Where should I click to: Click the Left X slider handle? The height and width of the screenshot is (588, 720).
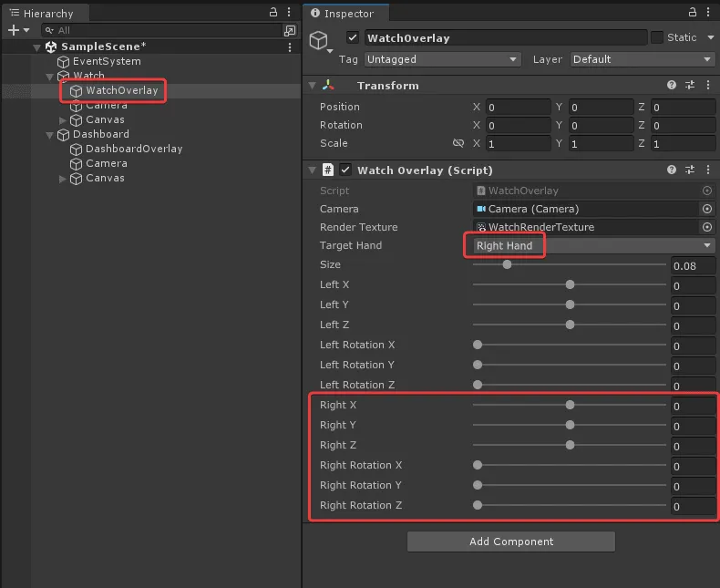(570, 284)
